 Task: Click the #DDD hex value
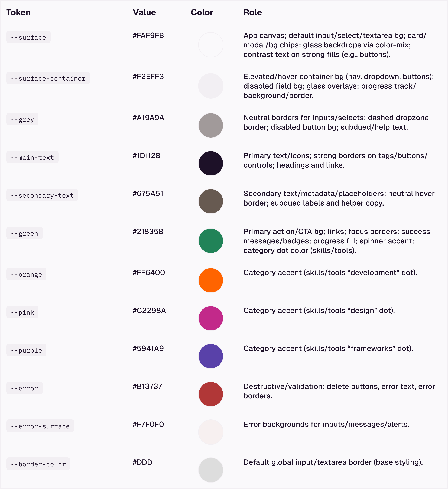pos(142,462)
